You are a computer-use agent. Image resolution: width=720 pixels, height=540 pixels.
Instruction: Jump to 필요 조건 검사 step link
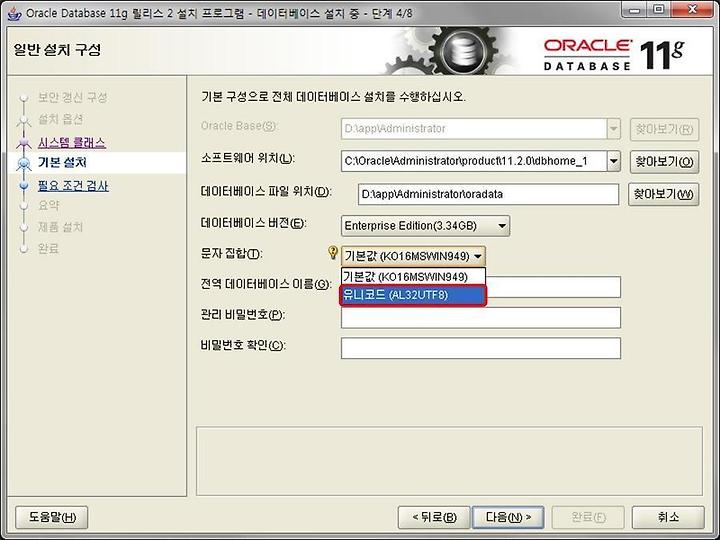tap(73, 186)
